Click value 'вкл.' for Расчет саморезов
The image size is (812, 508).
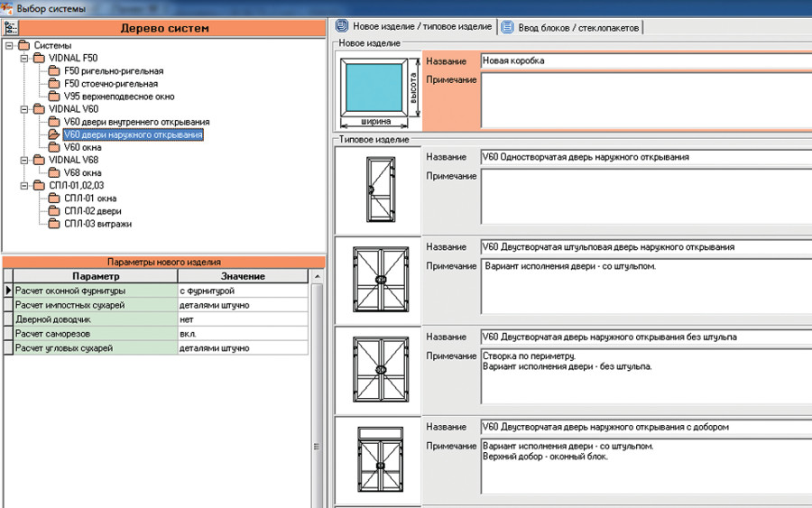[x=243, y=334]
